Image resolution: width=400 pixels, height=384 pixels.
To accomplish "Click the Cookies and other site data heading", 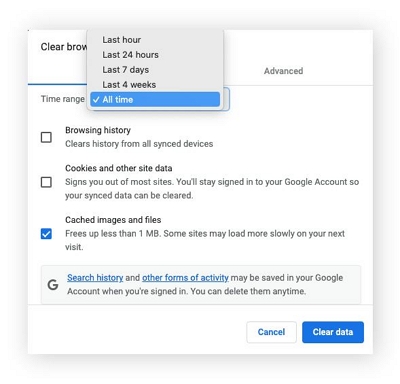I will tap(119, 168).
